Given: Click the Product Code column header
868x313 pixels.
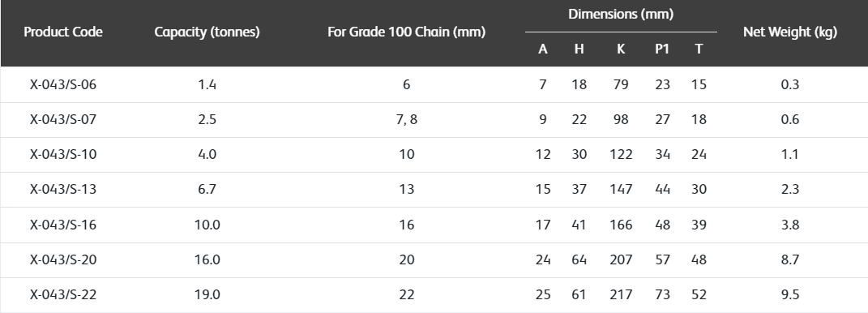Looking at the screenshot, I should 63,32.
